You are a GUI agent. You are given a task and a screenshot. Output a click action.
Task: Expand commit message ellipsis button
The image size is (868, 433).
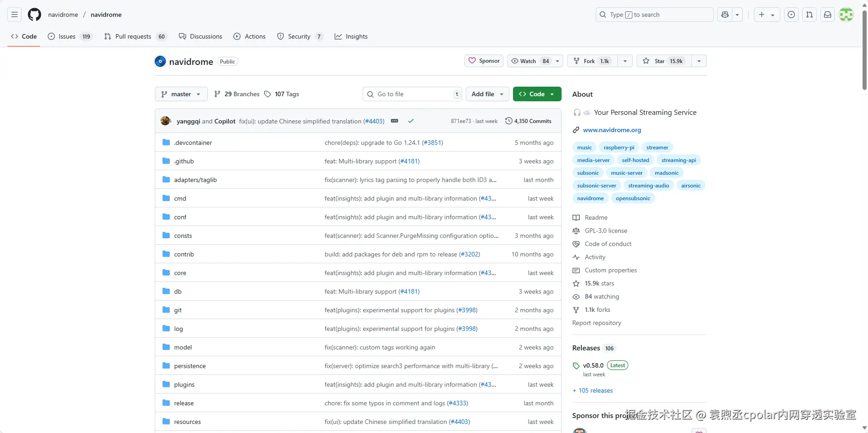(395, 121)
